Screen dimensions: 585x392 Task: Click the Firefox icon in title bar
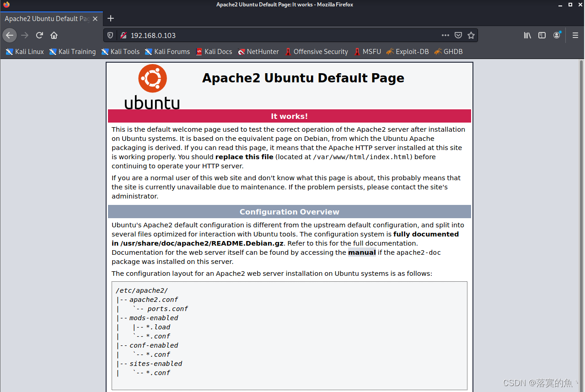[6, 5]
